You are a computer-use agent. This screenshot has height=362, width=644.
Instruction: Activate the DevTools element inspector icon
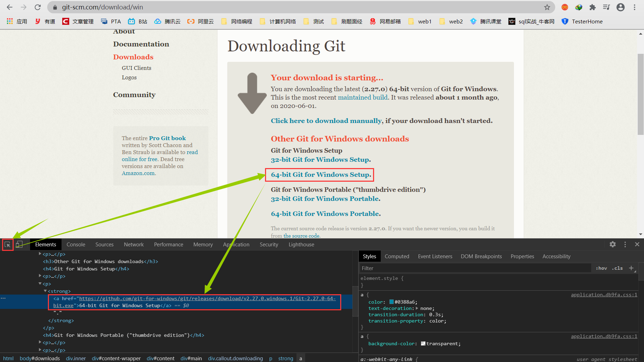[7, 245]
